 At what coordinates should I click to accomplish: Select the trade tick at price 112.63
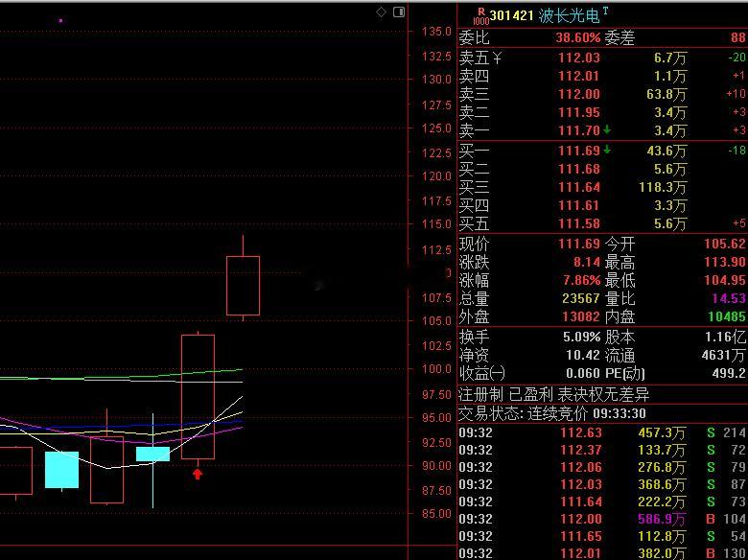tap(602, 433)
